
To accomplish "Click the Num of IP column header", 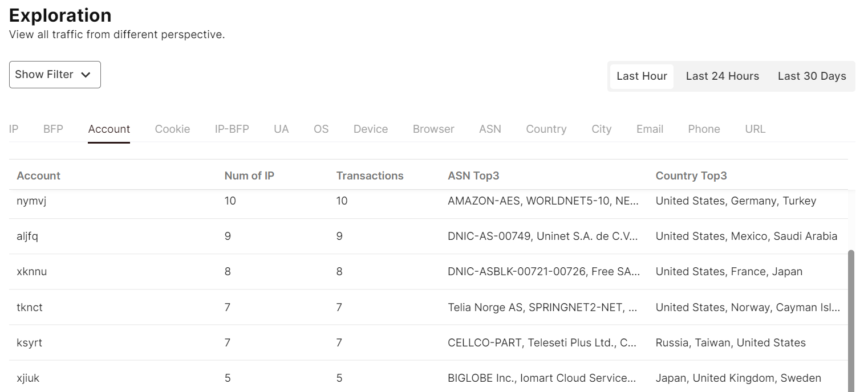I will [249, 175].
